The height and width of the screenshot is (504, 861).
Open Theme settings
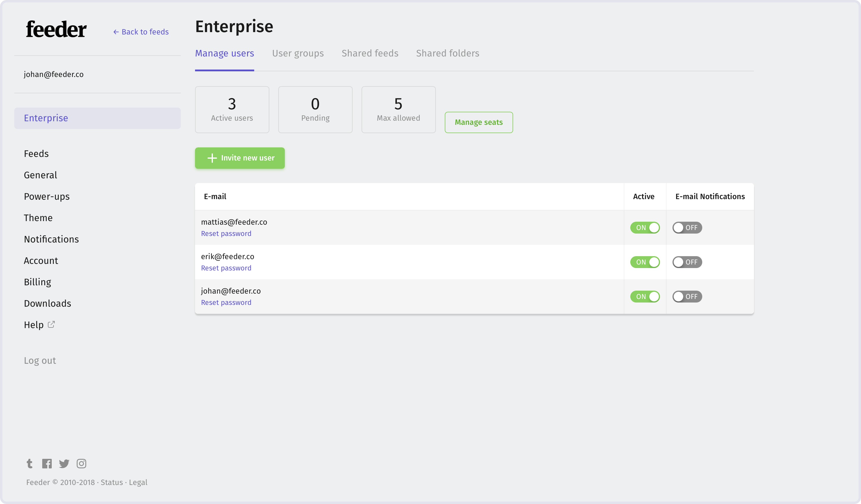pos(38,218)
